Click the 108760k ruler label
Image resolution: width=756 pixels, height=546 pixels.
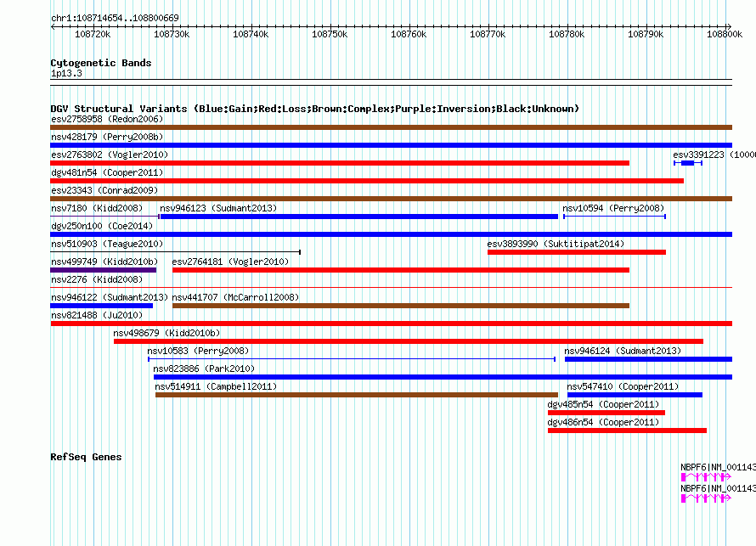(x=409, y=34)
